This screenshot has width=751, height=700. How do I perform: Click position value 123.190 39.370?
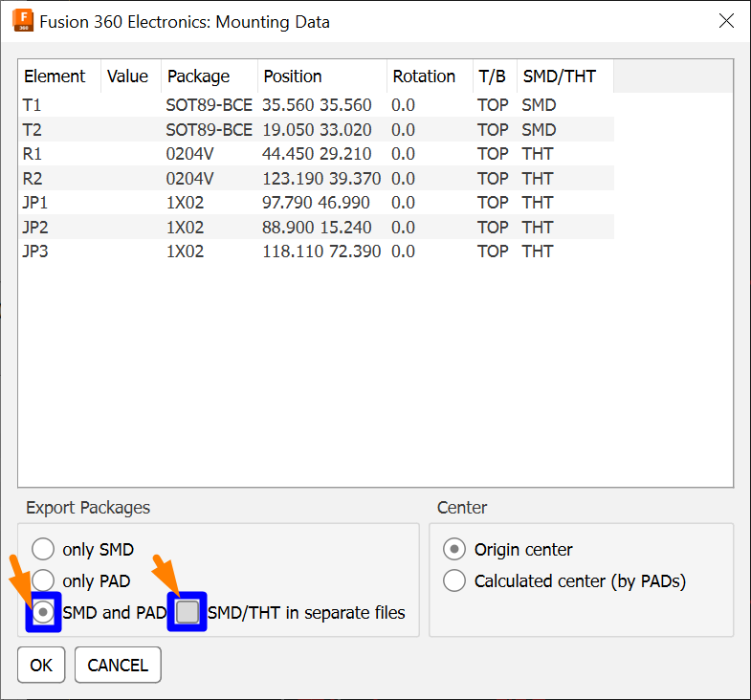321,178
